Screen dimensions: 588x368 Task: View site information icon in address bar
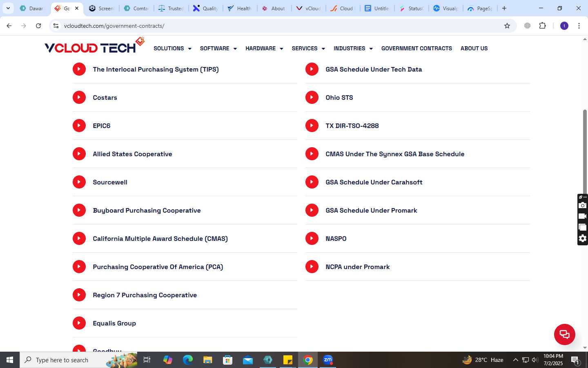(56, 26)
